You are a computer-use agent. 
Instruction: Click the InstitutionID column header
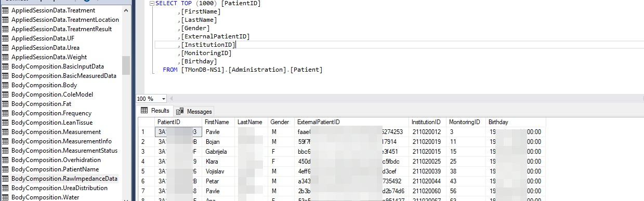click(x=427, y=122)
